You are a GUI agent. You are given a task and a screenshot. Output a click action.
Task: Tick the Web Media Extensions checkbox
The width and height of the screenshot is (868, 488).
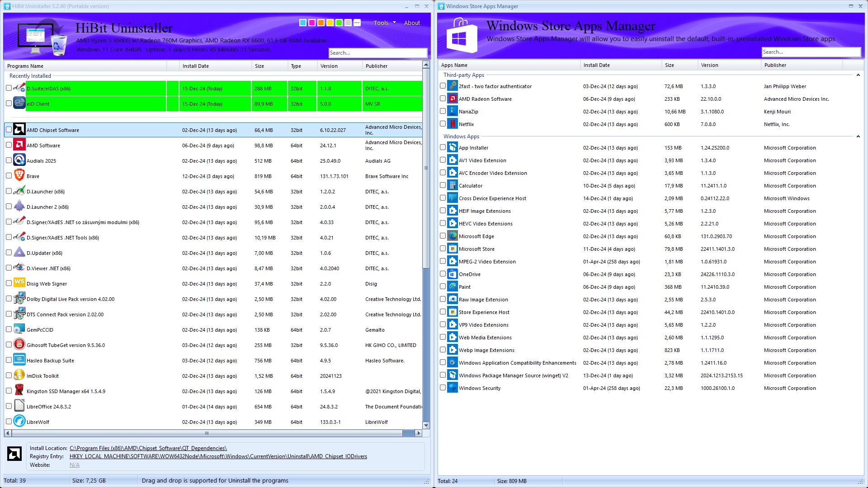[443, 337]
